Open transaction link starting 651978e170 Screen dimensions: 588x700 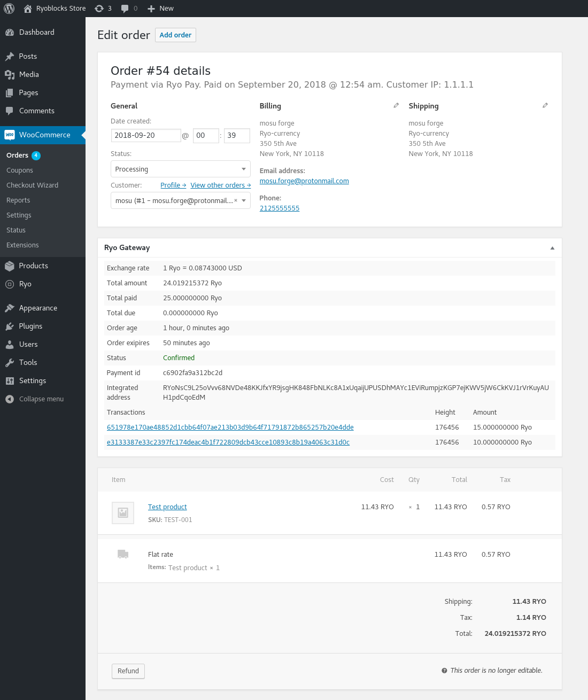(230, 427)
